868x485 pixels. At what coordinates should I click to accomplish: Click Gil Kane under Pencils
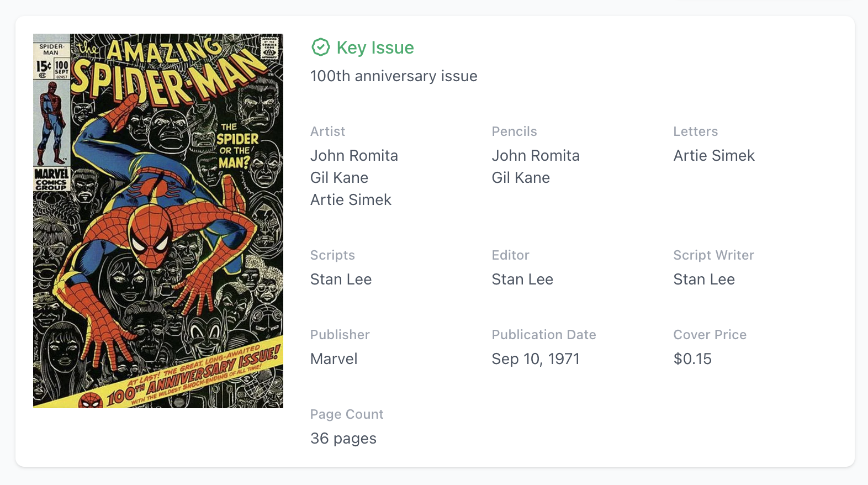(521, 178)
